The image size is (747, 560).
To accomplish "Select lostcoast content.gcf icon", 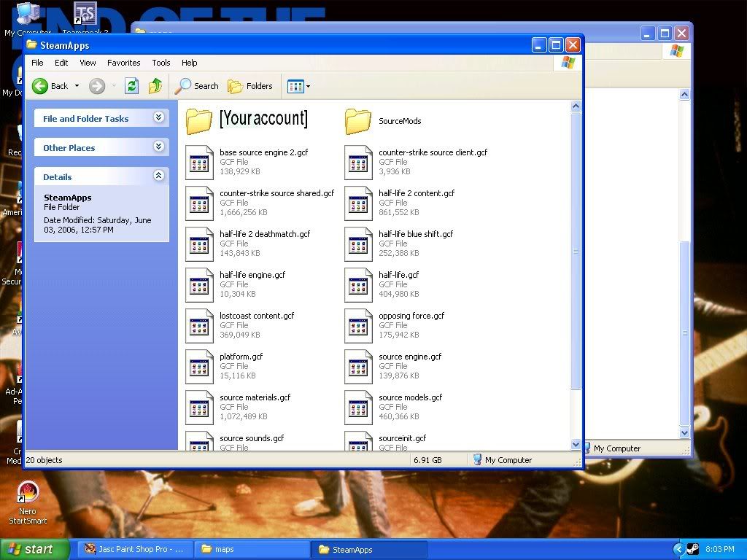I will click(x=199, y=326).
